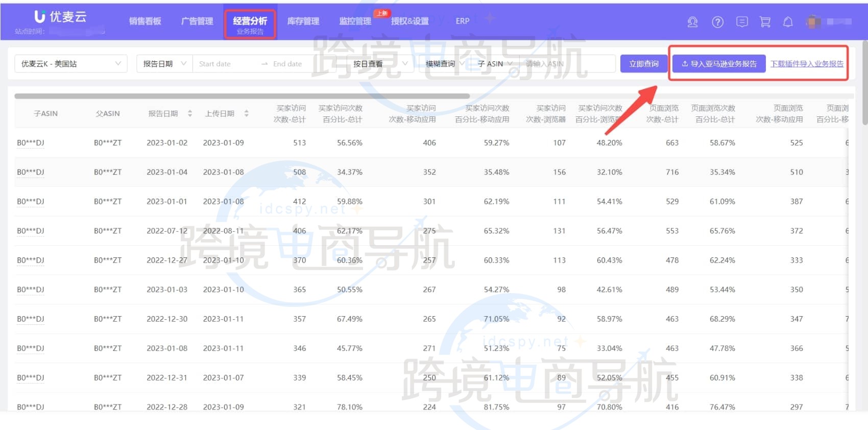Screen dimensions: 868x430
Task: Open customer service headset icon
Action: (692, 22)
